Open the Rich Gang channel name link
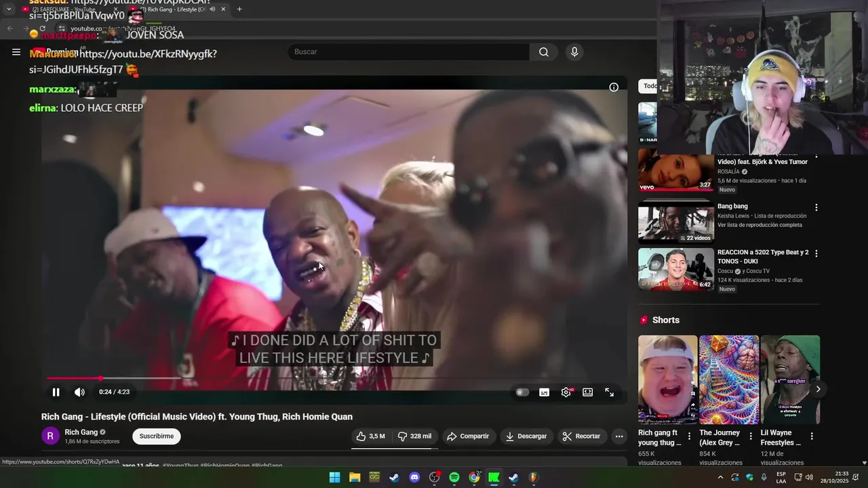Screen dimensions: 868x488 [x=81, y=432]
